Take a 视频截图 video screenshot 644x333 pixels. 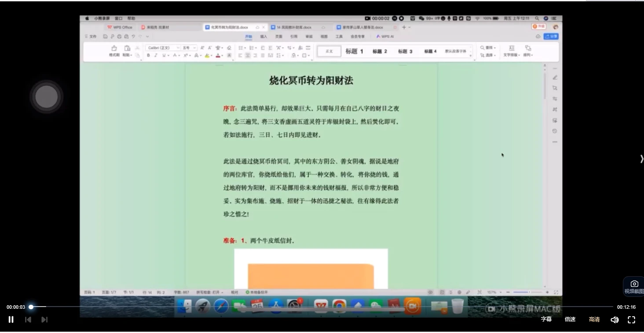point(634,287)
